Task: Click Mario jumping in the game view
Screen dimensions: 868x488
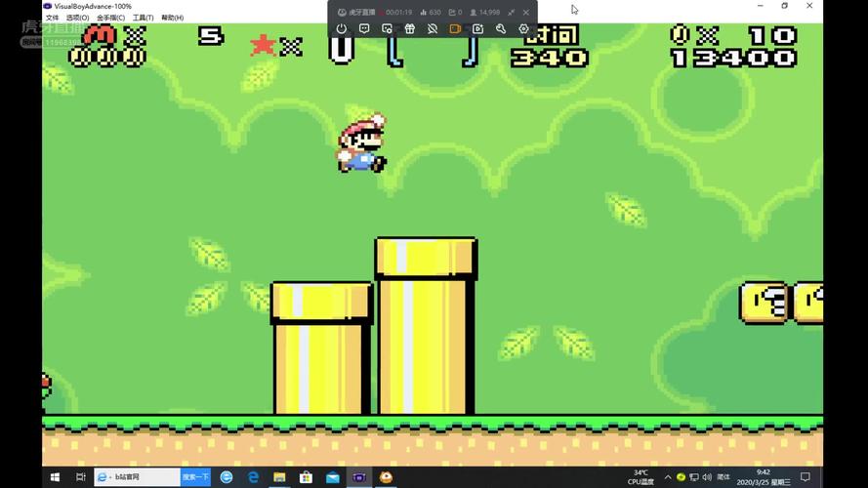Action: [361, 143]
